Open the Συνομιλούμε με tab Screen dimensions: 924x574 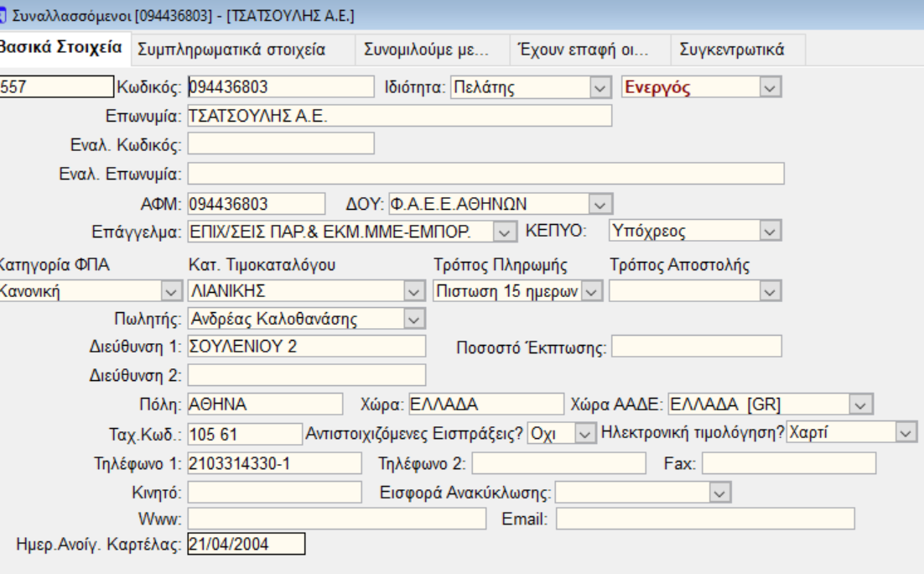(x=426, y=50)
